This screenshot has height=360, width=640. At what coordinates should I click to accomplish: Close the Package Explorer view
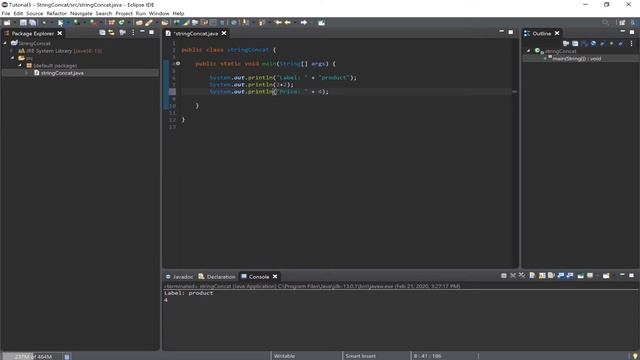[60, 33]
